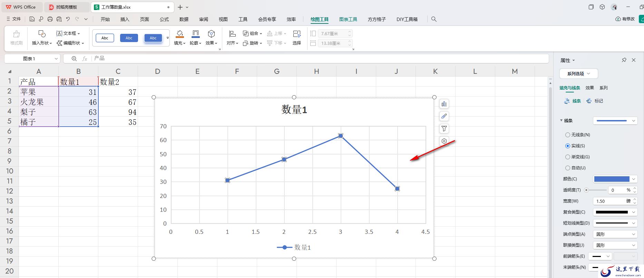Click the save file icon in quick toolbar

[32, 19]
